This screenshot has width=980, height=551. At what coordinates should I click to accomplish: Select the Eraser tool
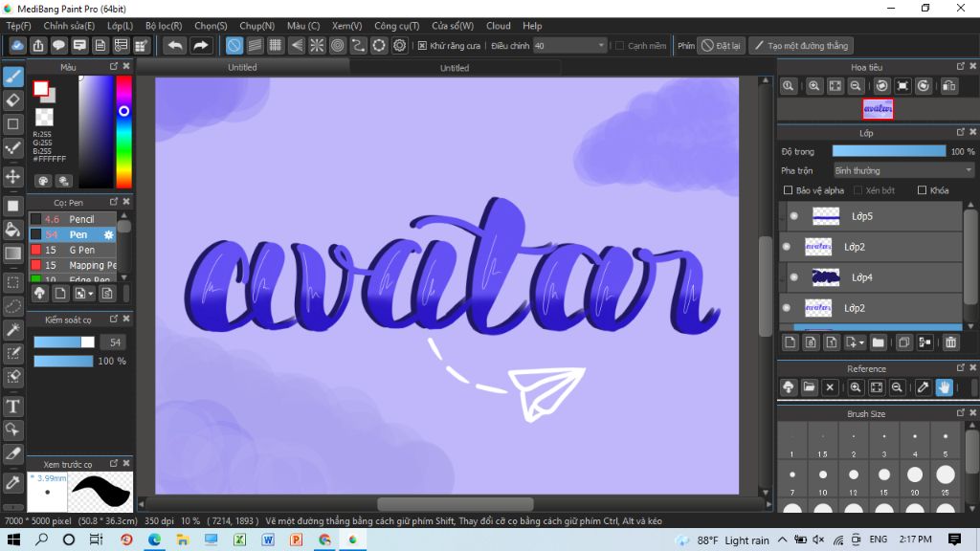(13, 99)
